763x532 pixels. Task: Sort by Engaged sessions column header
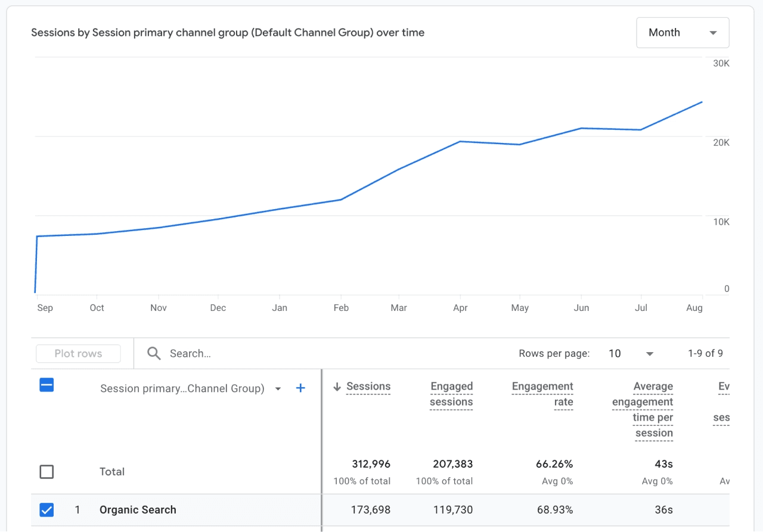[451, 394]
